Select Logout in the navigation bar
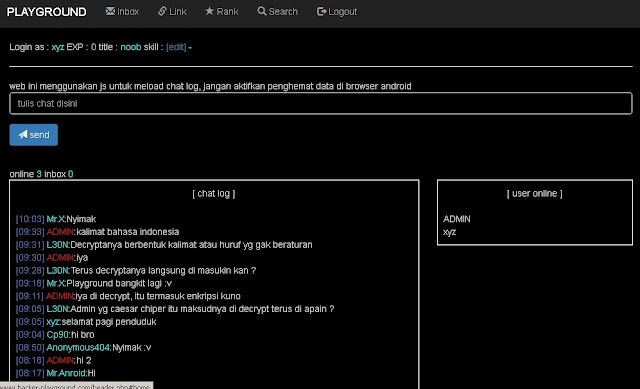 [337, 11]
